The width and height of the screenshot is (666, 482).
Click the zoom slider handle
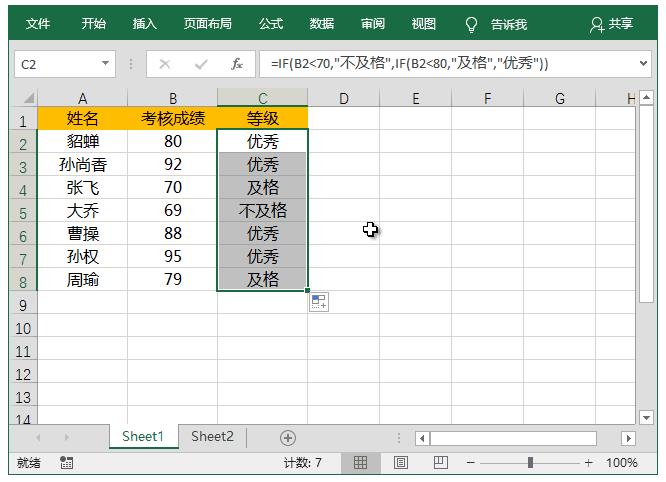click(x=530, y=462)
